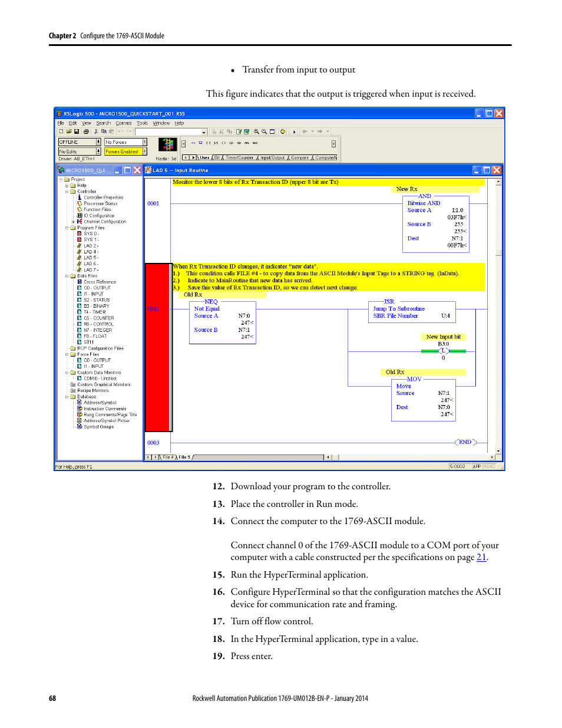The width and height of the screenshot is (562, 728).
Task: Open the OFFLINE mode dropdown
Action: (98, 142)
